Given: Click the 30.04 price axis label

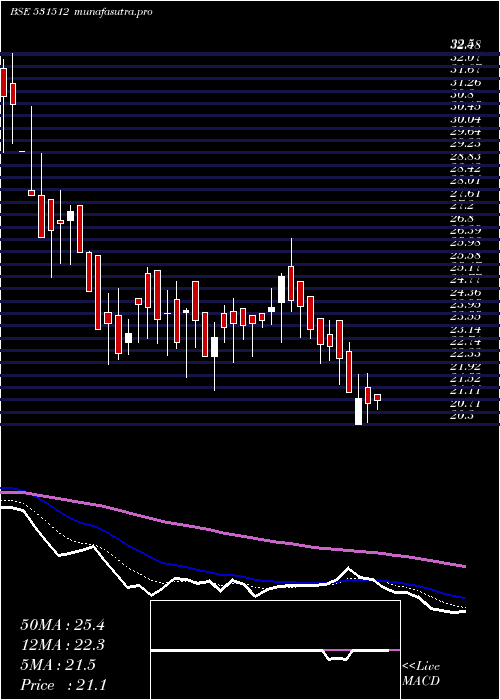Looking at the screenshot, I should [465, 120].
